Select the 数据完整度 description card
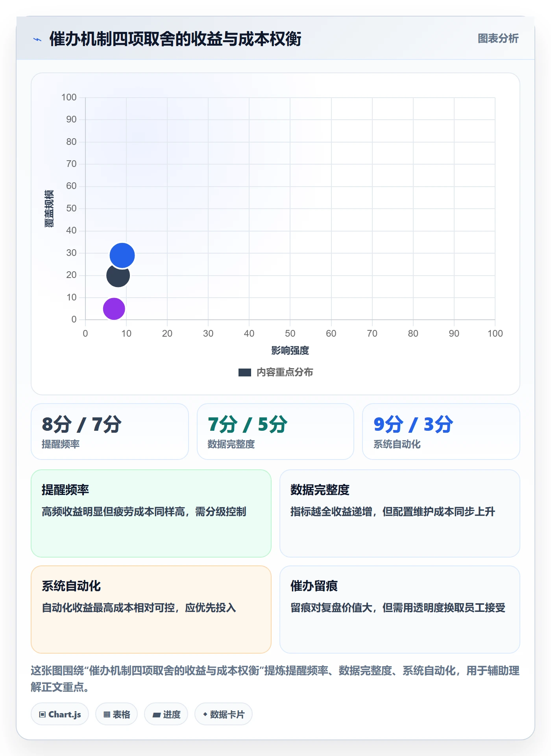 (x=400, y=513)
